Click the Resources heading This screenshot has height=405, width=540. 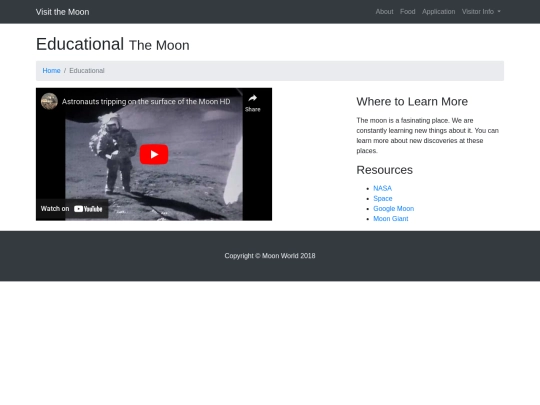(384, 170)
